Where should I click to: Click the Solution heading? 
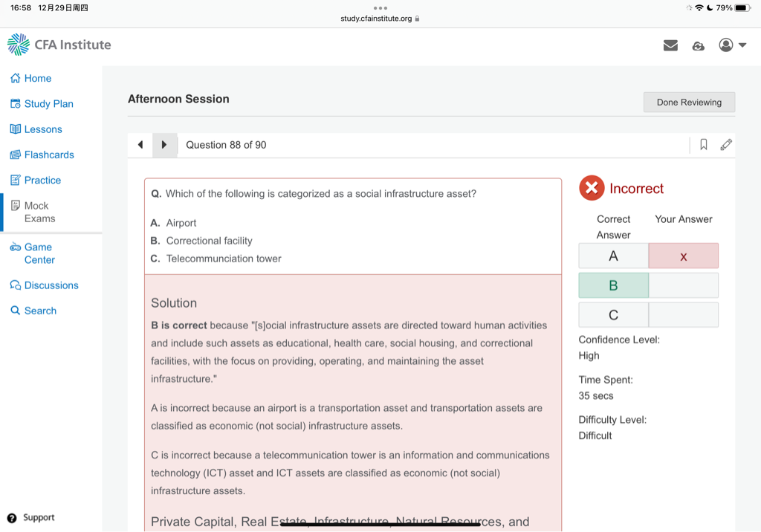coord(174,303)
